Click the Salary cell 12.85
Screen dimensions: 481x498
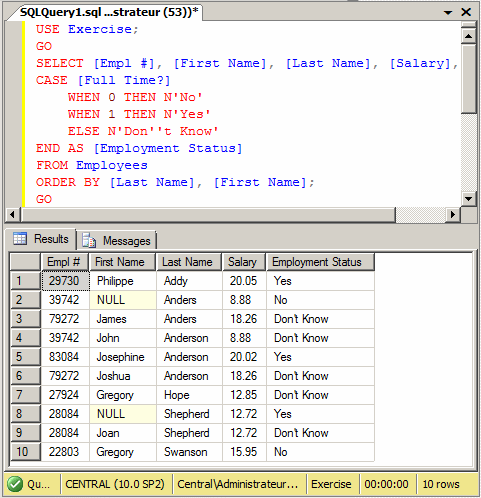tap(244, 395)
